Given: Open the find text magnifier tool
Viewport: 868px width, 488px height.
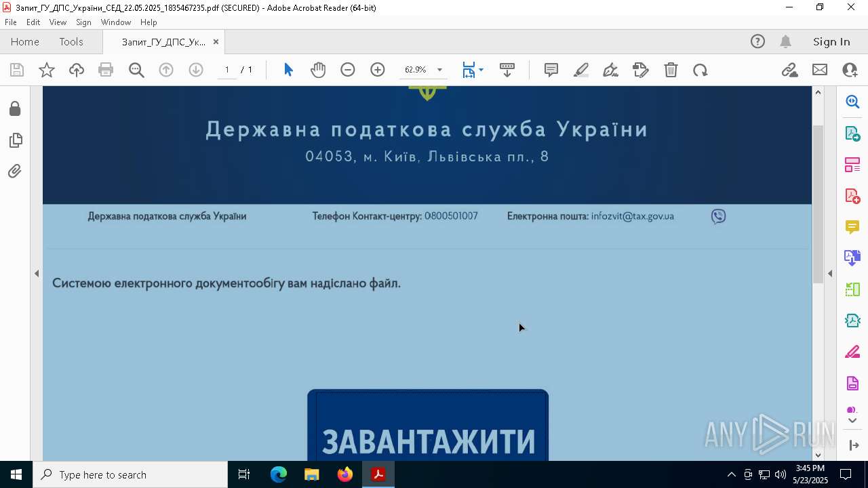Looking at the screenshot, I should pyautogui.click(x=136, y=70).
